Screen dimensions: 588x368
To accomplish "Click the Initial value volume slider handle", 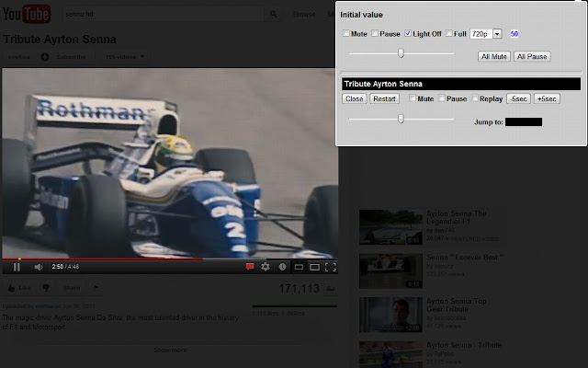I will pos(401,53).
